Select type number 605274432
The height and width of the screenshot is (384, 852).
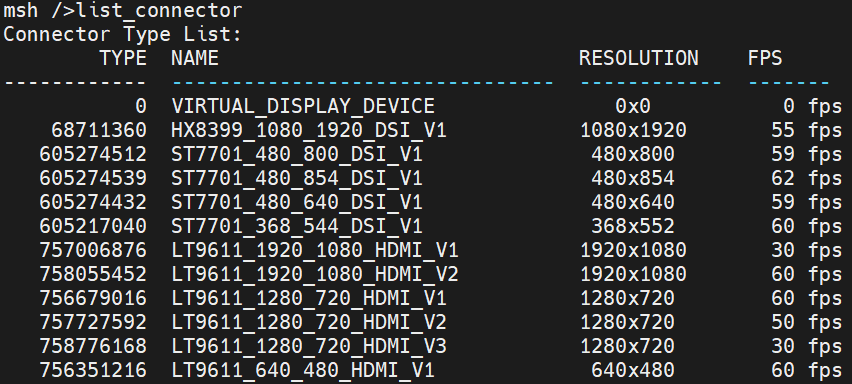click(x=93, y=202)
